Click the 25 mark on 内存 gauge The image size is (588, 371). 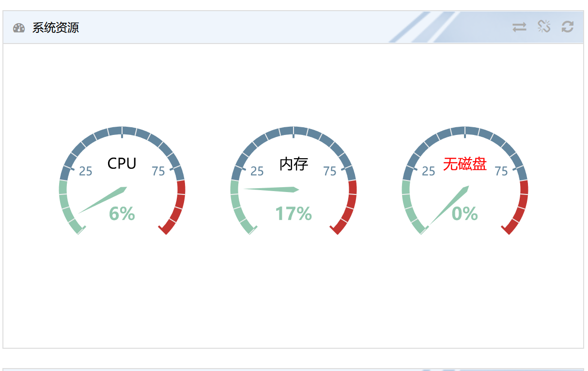257,171
